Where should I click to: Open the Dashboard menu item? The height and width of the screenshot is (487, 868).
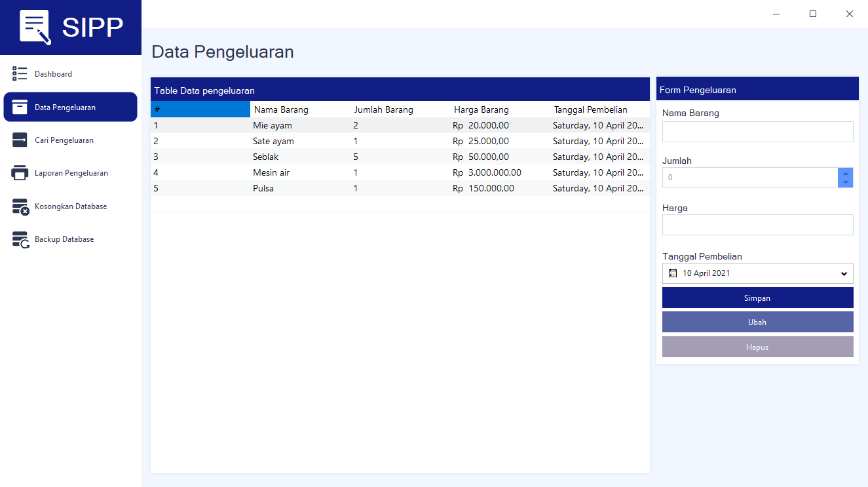click(71, 74)
